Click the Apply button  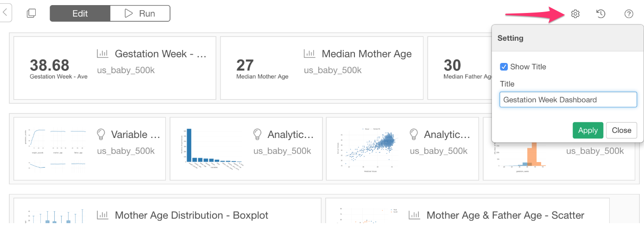pos(588,130)
